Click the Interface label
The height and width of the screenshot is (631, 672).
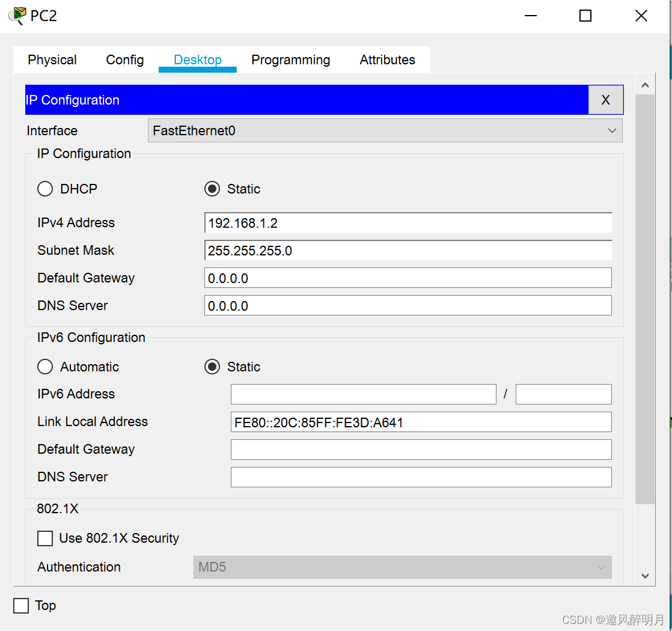52,130
